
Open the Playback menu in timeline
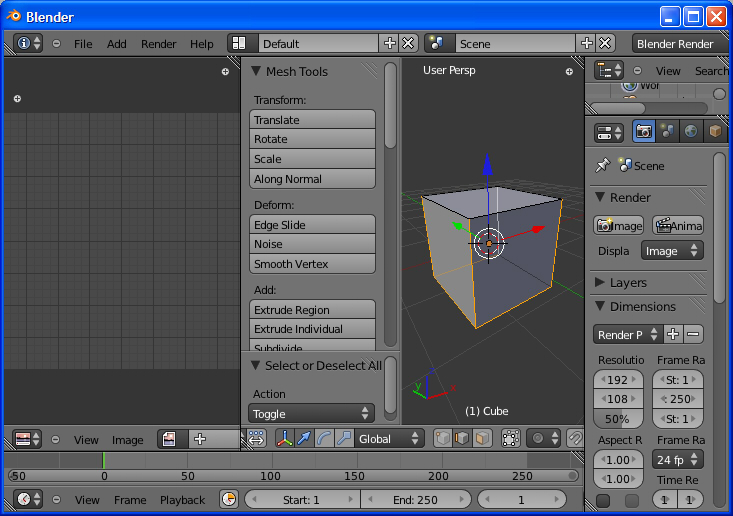182,499
